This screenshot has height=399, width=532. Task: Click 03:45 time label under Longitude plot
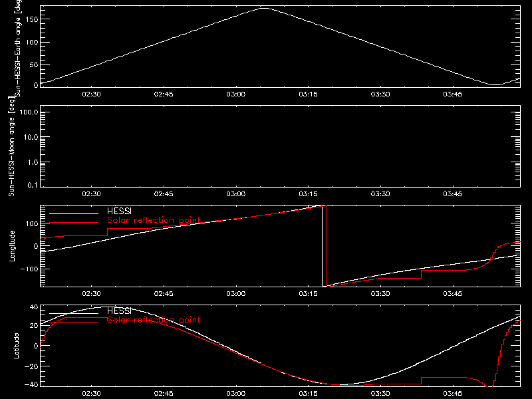[453, 294]
